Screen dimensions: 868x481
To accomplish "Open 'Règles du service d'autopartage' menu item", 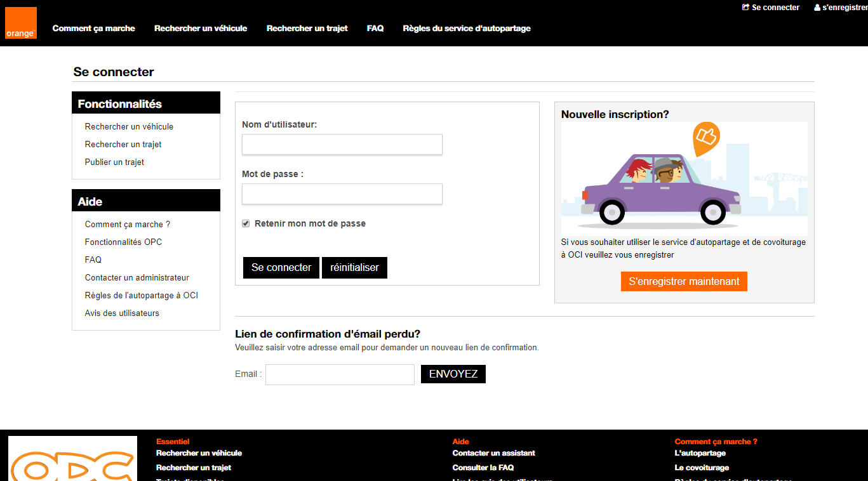I will click(x=466, y=29).
